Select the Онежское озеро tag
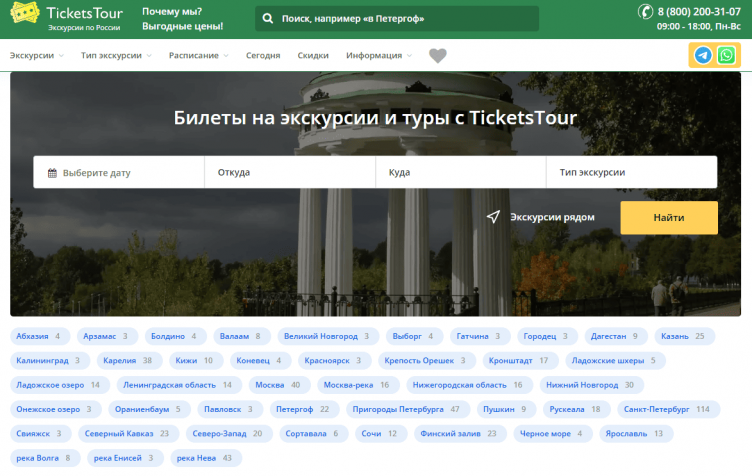This screenshot has width=752, height=476. [x=56, y=409]
